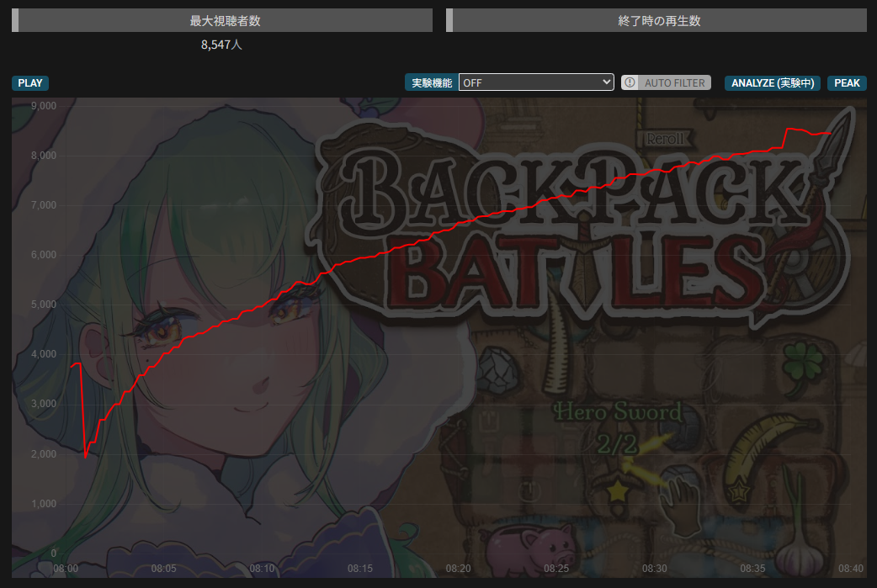Screen dimensions: 877x588
Task: Click the 08:15 time axis label
Action: tap(359, 569)
